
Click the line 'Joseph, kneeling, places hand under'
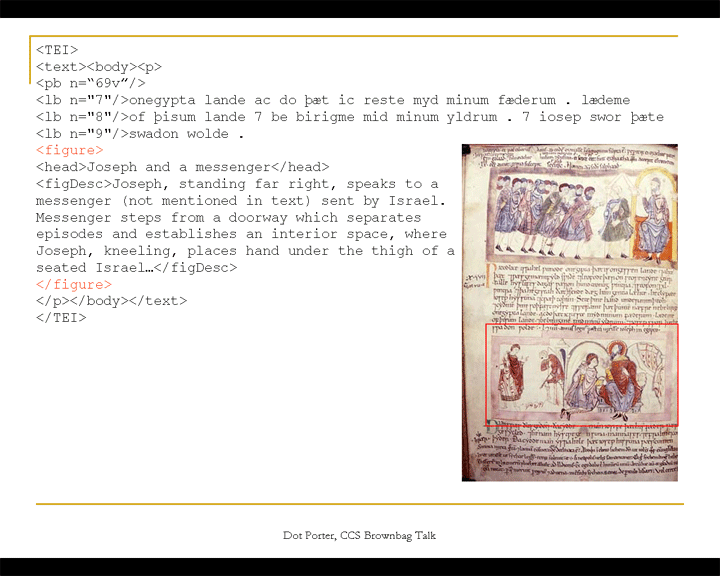pyautogui.click(x=245, y=251)
